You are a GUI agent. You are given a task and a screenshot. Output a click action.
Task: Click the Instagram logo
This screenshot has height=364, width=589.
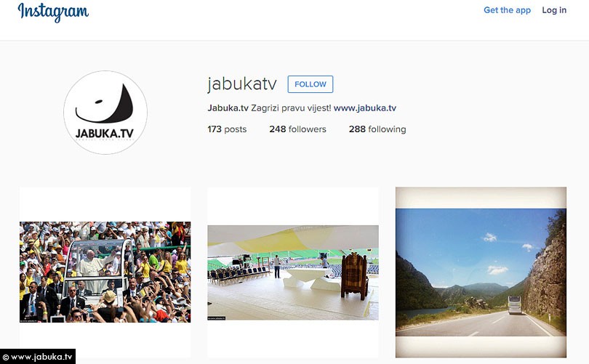(x=53, y=12)
